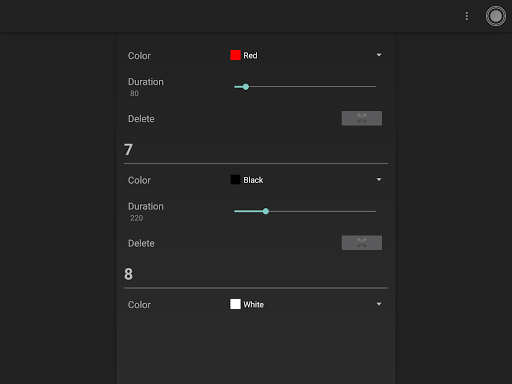The image size is (512, 384).
Task: Tap the circular record button at top right
Action: coord(496,16)
